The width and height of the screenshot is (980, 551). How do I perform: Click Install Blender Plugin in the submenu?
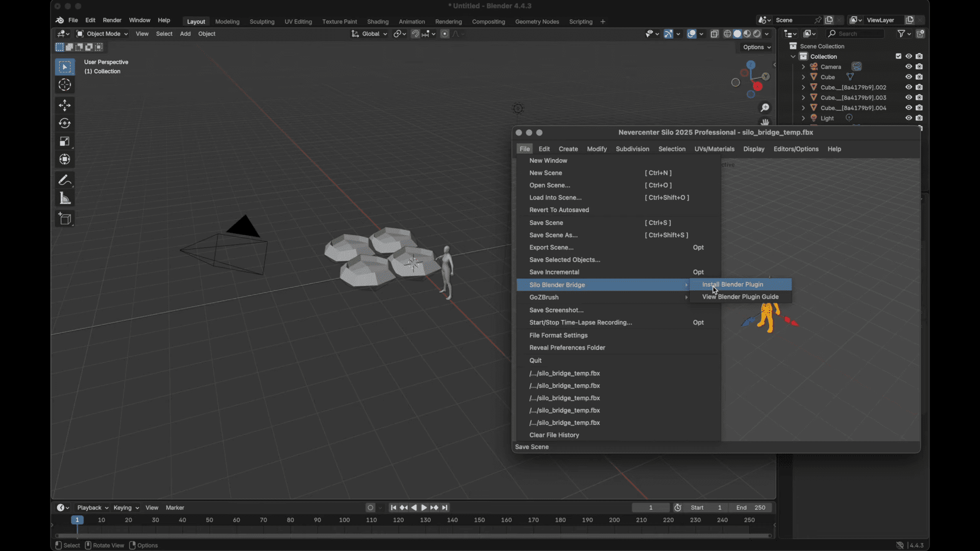(x=732, y=284)
